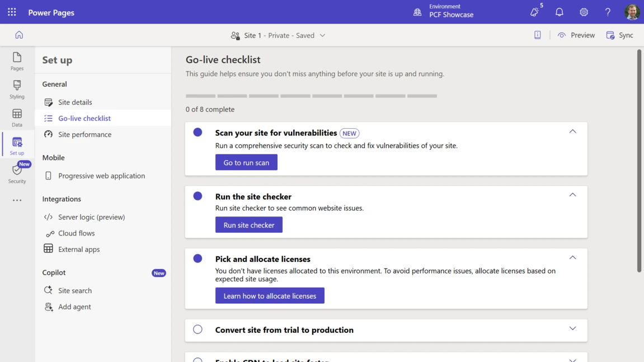Collapse the Run the site checker card
The image size is (644, 362).
(572, 195)
